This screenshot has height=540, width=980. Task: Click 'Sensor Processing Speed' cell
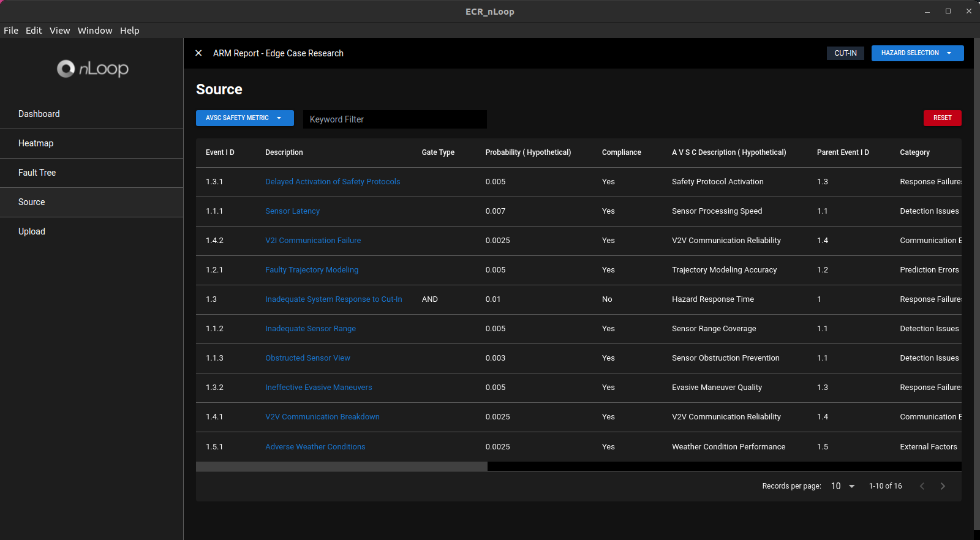(717, 211)
